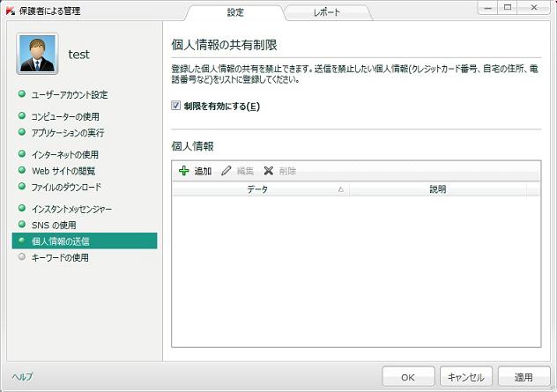
Task: Click the 個人情報の共有制限 heading
Action: point(224,45)
